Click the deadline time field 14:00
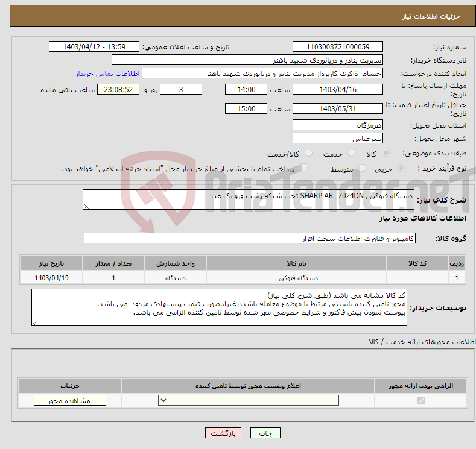Viewport: 476px width, 449px height. click(246, 89)
